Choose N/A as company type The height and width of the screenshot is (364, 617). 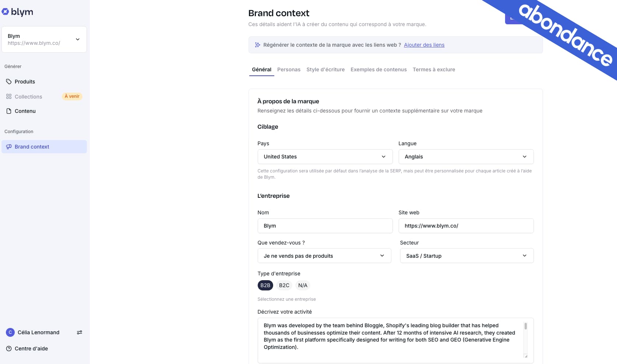coord(302,285)
